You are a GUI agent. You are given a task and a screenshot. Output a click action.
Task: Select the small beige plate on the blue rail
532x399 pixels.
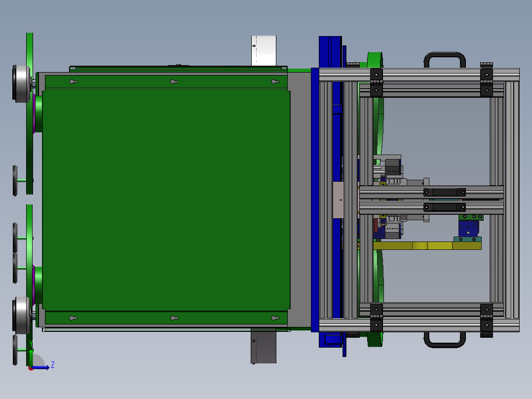[x=338, y=200]
